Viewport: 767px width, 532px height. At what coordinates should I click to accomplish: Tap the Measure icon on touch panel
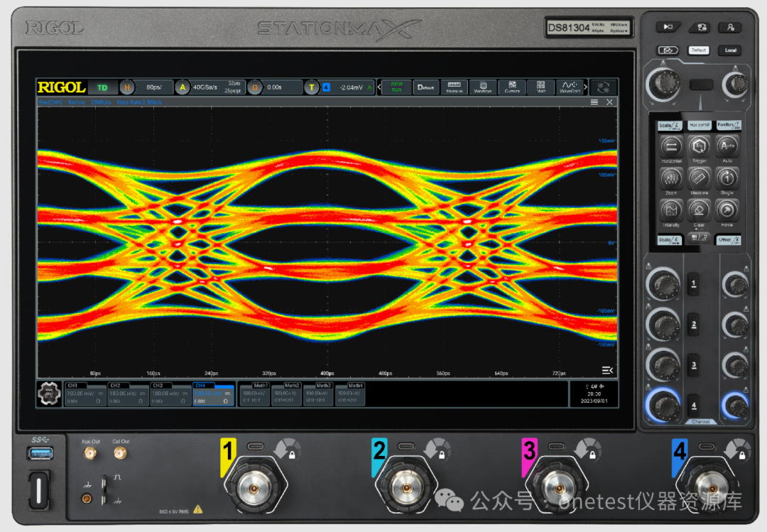[699, 179]
